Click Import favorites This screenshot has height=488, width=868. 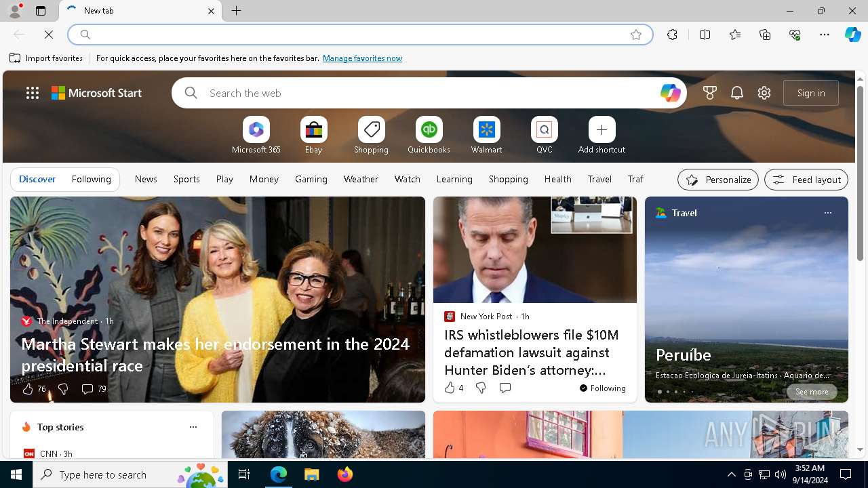46,58
